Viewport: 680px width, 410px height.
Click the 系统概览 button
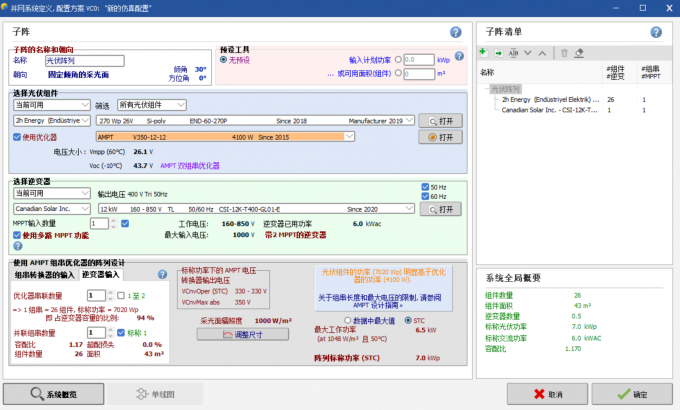(53, 394)
